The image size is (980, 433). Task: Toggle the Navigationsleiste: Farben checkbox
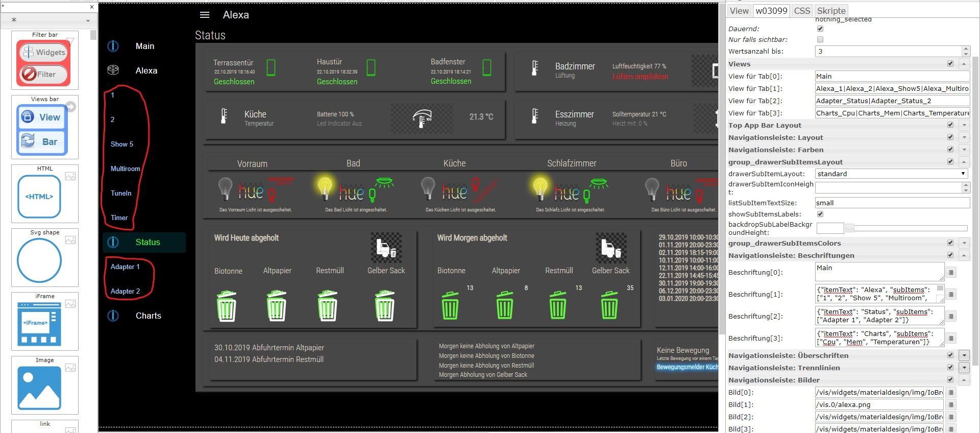(x=950, y=150)
